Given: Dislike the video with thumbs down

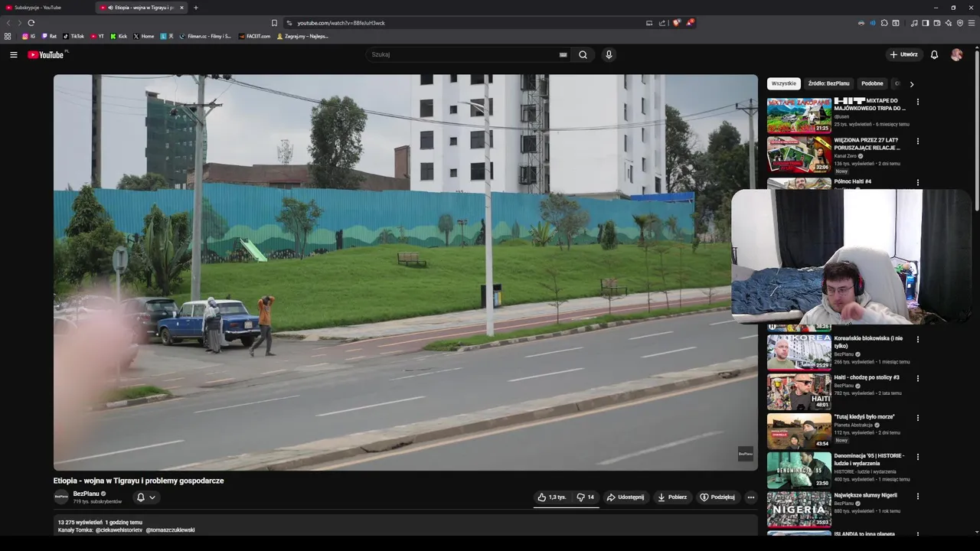Looking at the screenshot, I should (586, 497).
